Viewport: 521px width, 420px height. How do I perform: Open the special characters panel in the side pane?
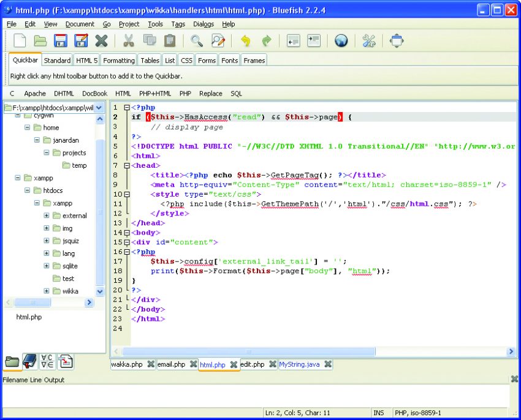[x=46, y=362]
